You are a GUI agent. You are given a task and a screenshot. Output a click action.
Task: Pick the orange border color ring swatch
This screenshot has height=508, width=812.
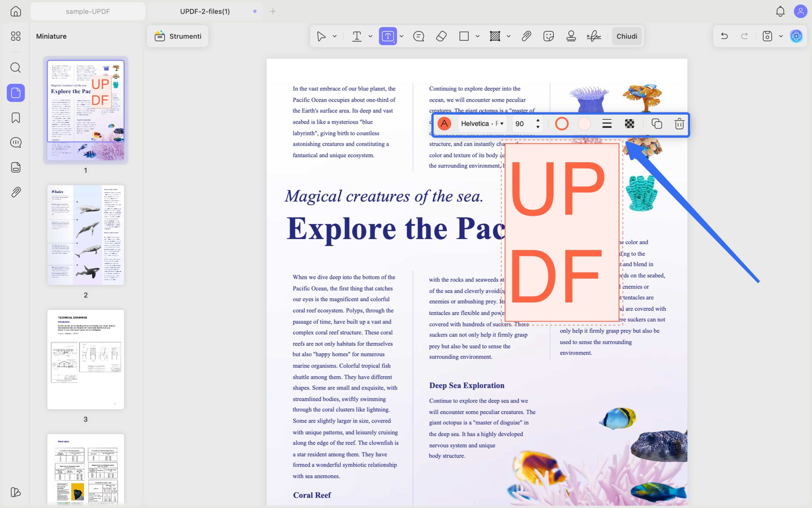tap(562, 124)
